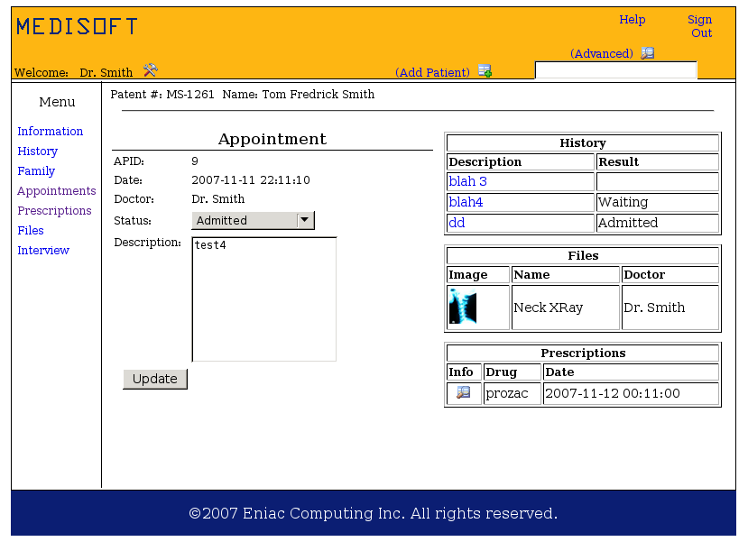Open the Information menu link
Viewport: 748px width, 560px height.
50,132
